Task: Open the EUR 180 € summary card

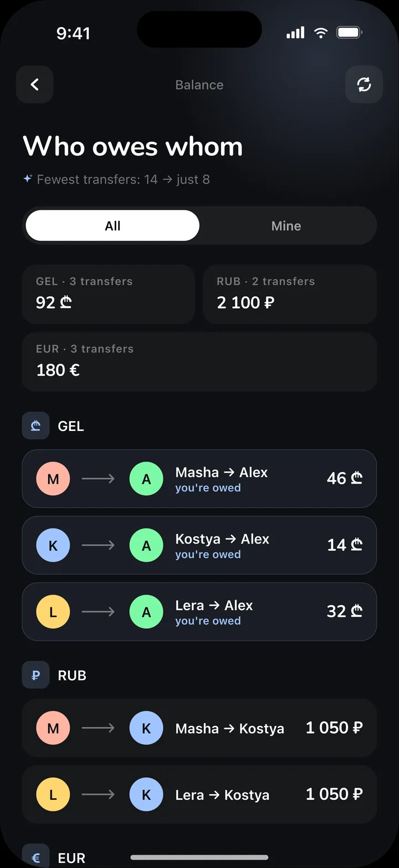Action: [x=199, y=362]
